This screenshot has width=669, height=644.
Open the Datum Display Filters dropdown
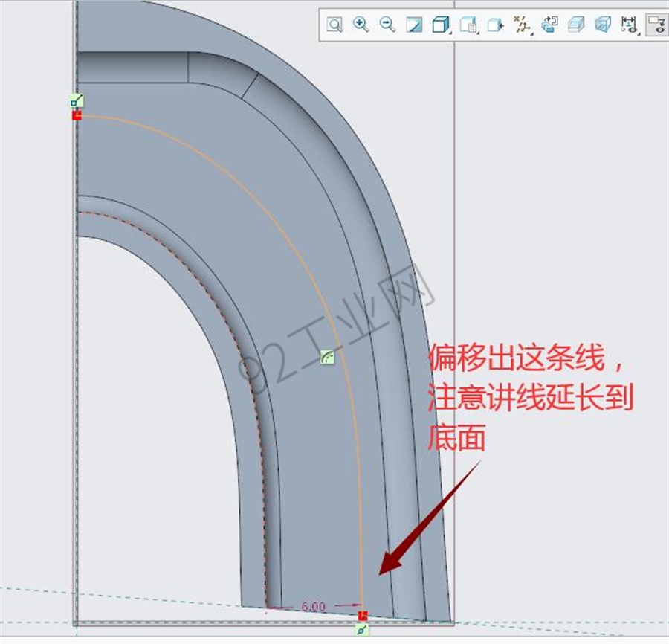[523, 25]
